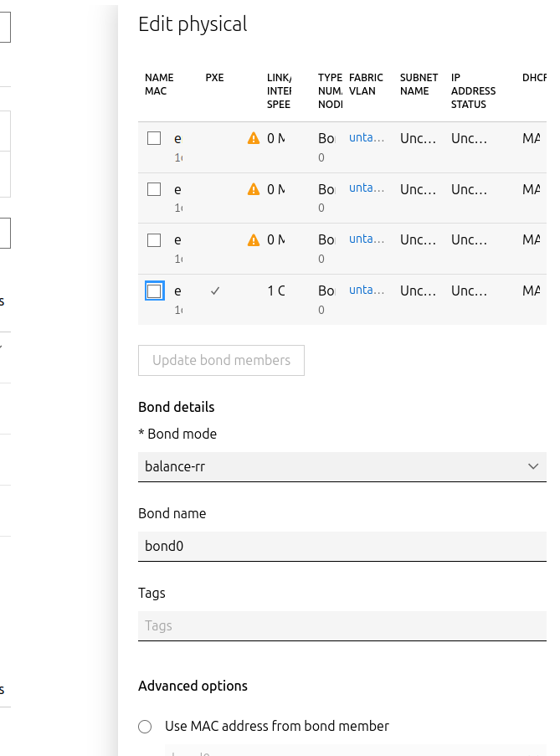
Task: Open the balance-rr Bond mode dropdown
Action: coord(335,466)
